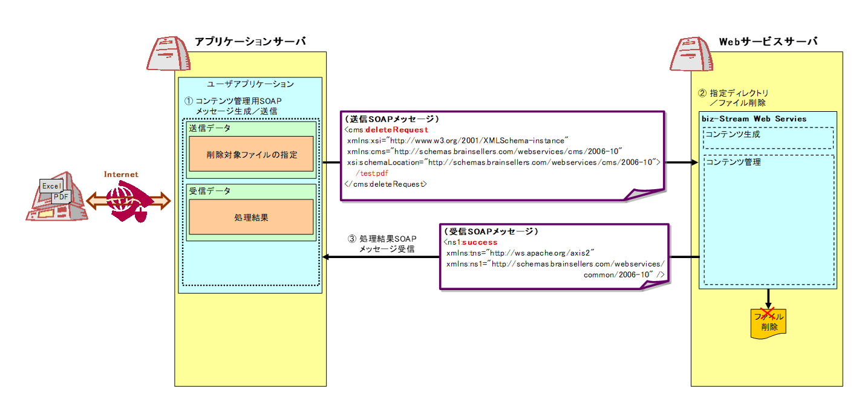
Task: Click the xmlns:ns1 schemas.brainsellers.com line
Action: click(x=556, y=263)
